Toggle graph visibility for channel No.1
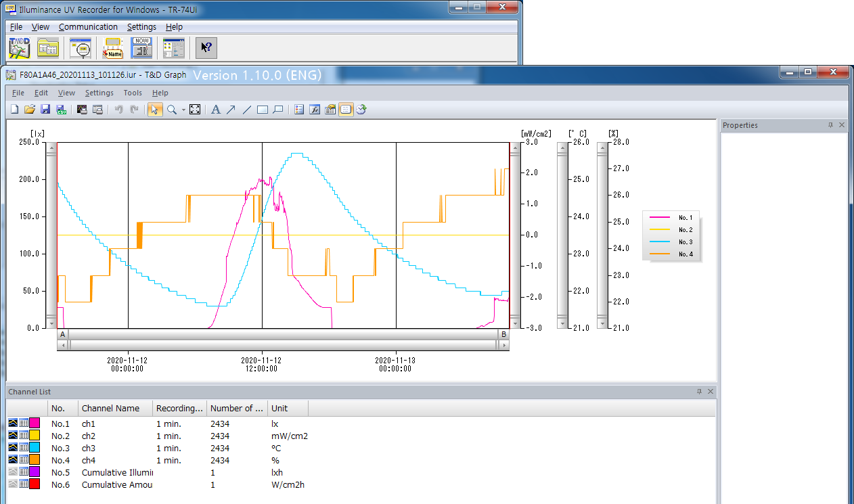Viewport: 854px width, 504px height. (13, 423)
